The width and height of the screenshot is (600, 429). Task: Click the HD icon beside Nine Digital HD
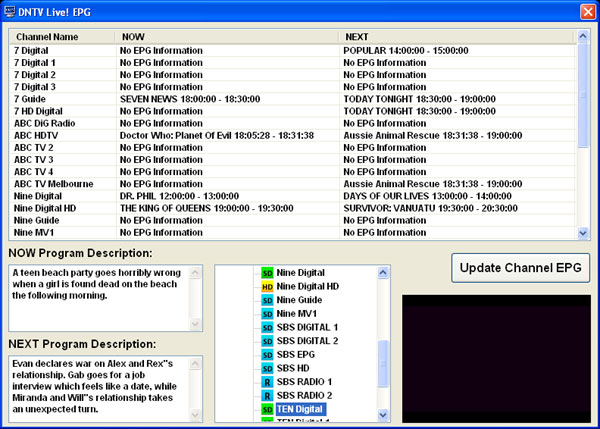pyautogui.click(x=267, y=287)
